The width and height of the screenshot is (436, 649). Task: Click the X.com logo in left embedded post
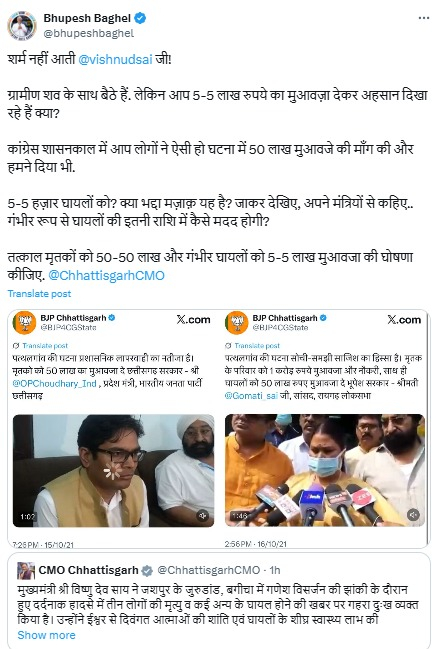point(193,320)
